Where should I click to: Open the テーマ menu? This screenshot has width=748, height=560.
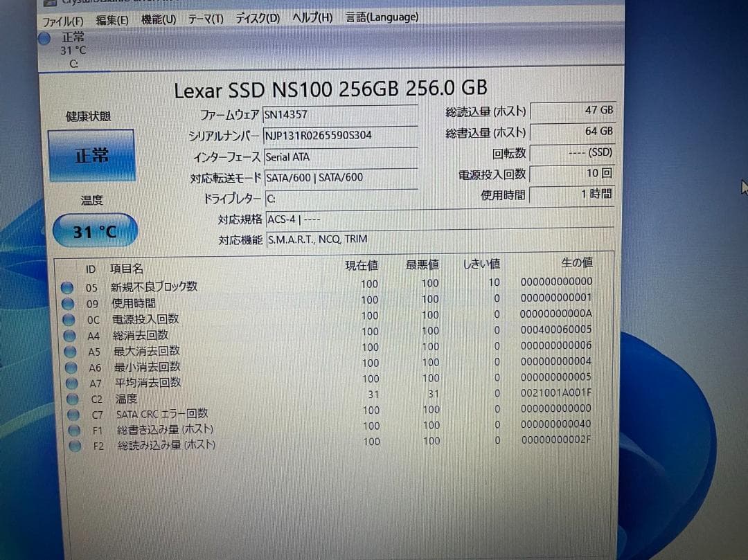pyautogui.click(x=204, y=19)
